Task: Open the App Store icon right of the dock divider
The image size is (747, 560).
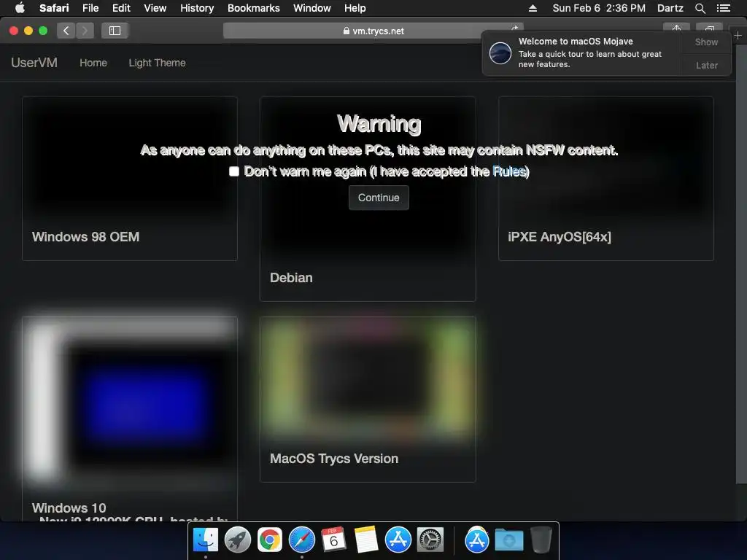Action: point(477,540)
